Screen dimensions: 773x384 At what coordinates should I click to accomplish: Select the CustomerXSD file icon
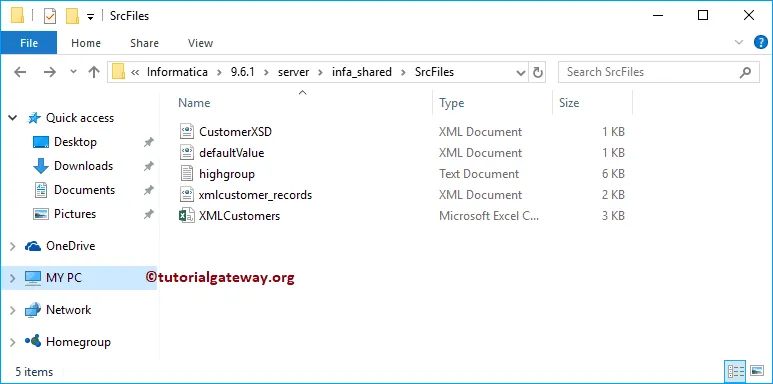187,132
